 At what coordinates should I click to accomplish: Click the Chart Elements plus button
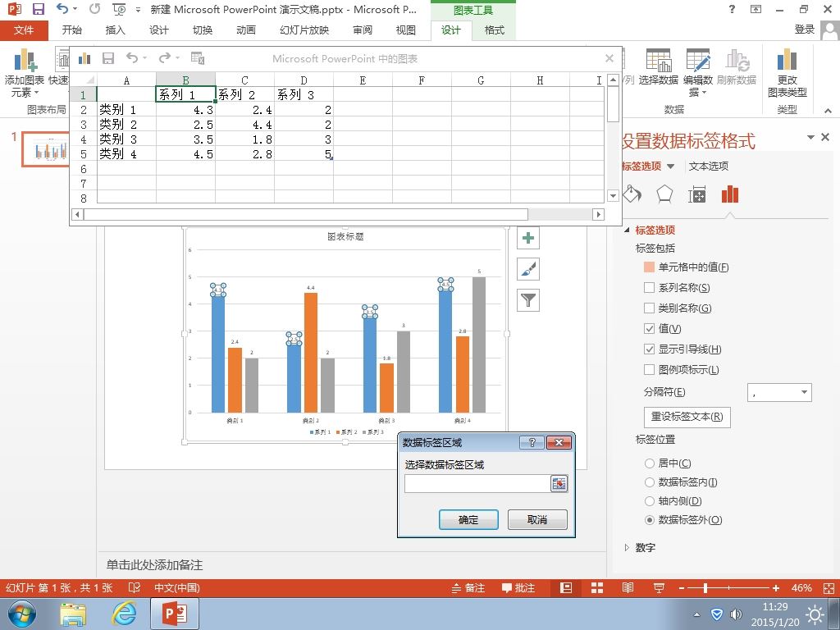(528, 239)
